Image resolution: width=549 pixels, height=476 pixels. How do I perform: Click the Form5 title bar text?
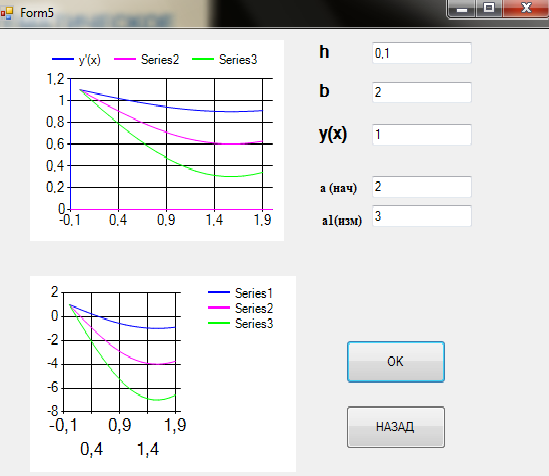click(x=37, y=13)
